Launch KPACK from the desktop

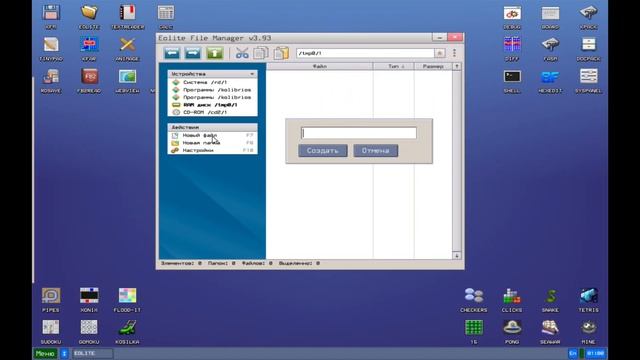pyautogui.click(x=589, y=17)
